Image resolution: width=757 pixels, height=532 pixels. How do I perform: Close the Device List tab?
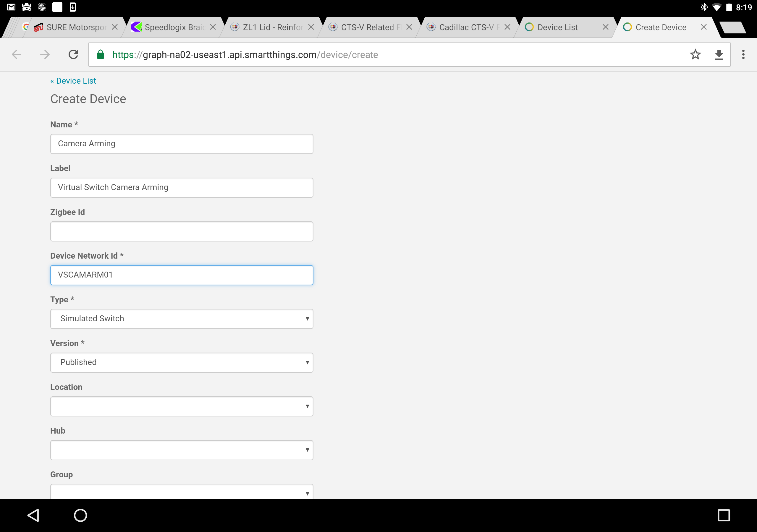605,27
